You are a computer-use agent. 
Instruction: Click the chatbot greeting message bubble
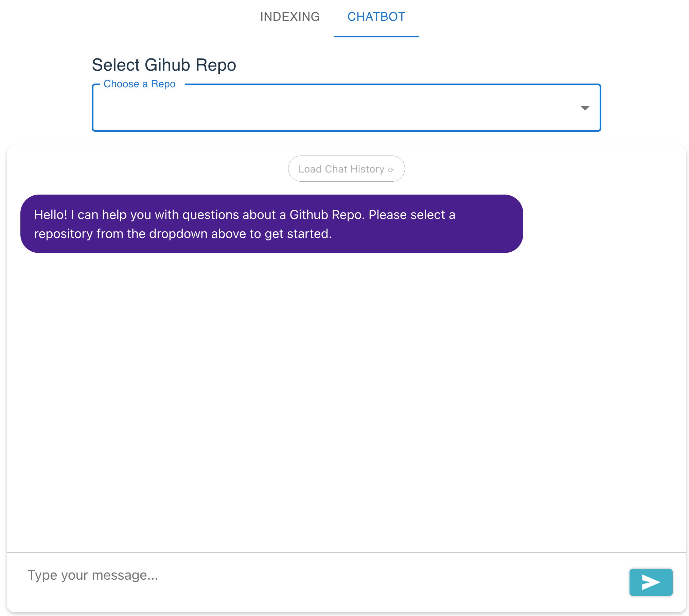271,224
